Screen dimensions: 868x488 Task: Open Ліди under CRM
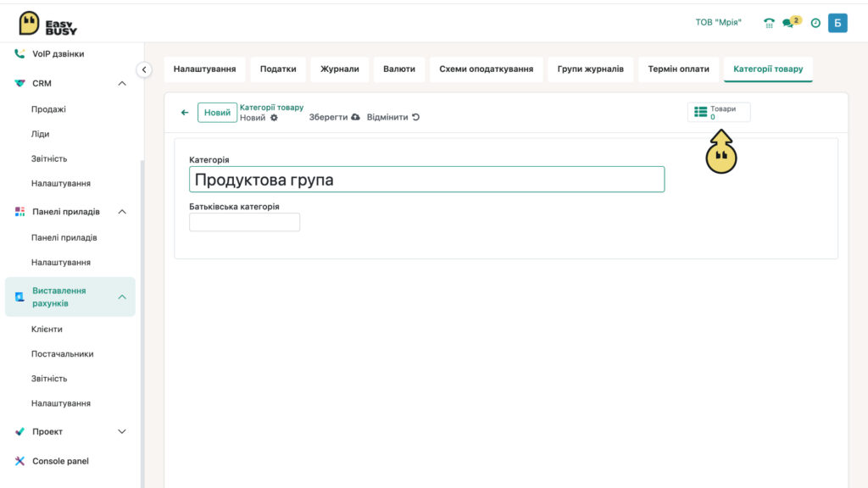point(41,134)
